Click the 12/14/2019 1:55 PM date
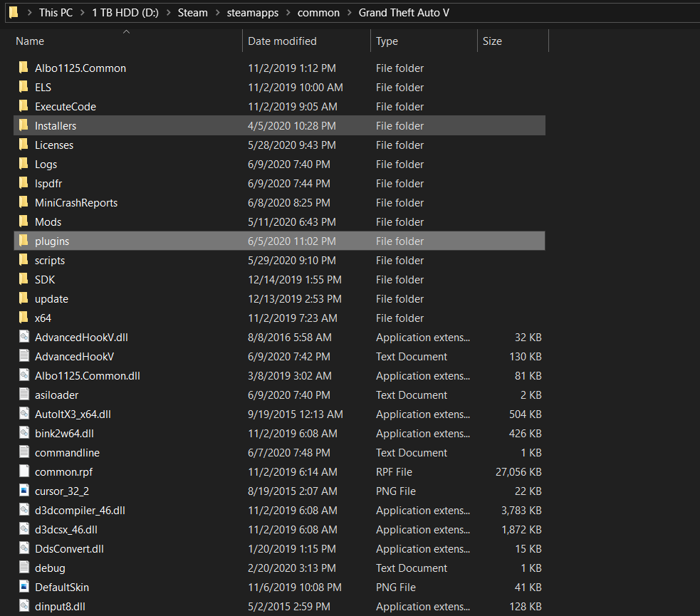 coord(295,280)
